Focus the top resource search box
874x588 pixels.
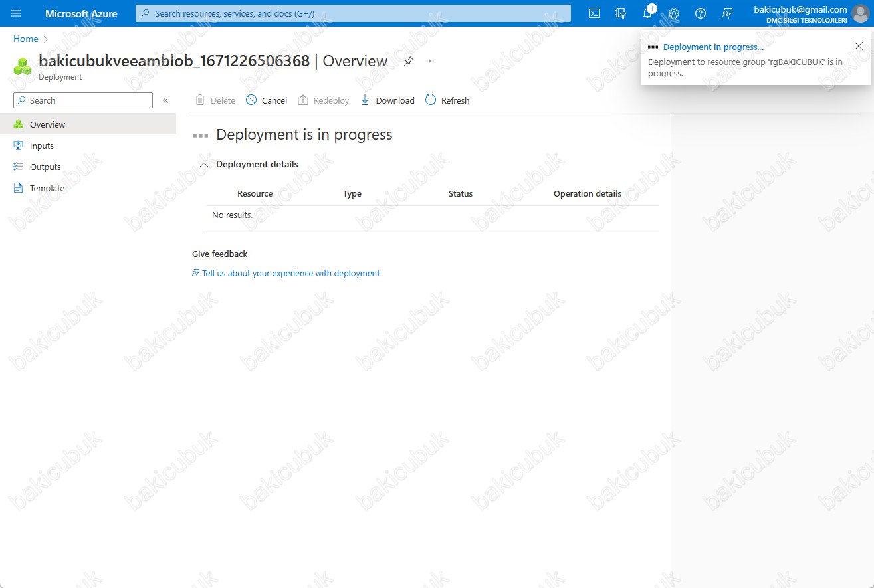tap(353, 13)
